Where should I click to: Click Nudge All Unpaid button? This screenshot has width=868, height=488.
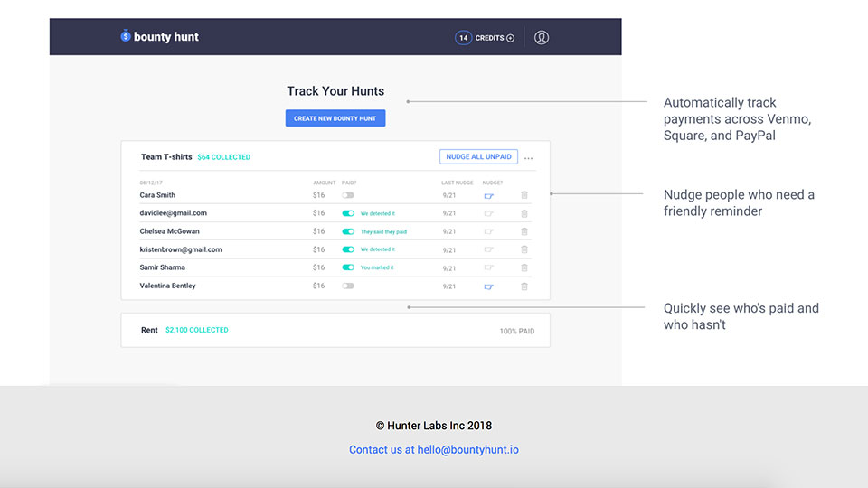click(479, 156)
